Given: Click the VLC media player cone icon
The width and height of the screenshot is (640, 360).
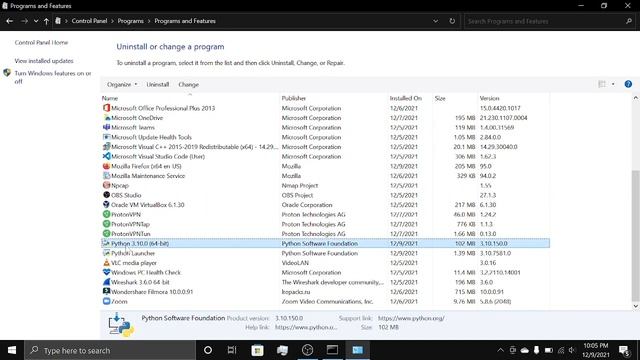Looking at the screenshot, I should 106,263.
